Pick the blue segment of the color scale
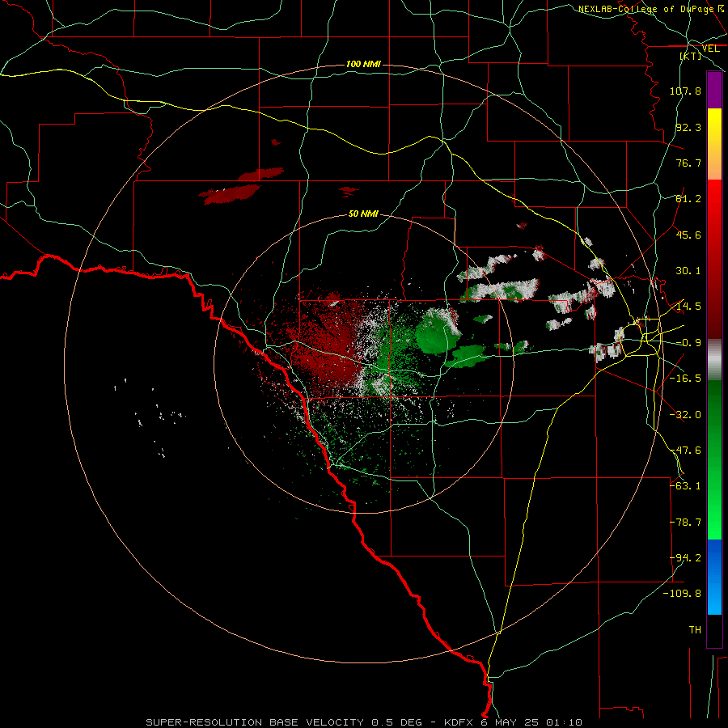The height and width of the screenshot is (728, 728). [714, 577]
